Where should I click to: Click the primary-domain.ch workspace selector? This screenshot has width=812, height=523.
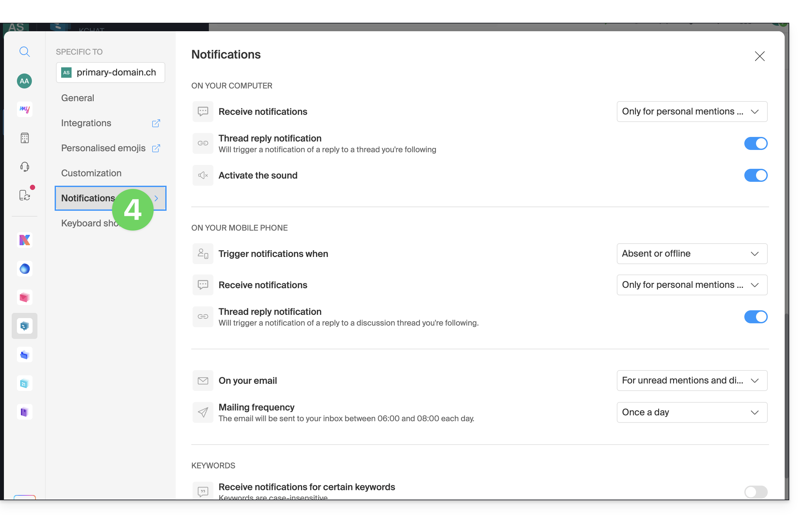[x=110, y=72]
